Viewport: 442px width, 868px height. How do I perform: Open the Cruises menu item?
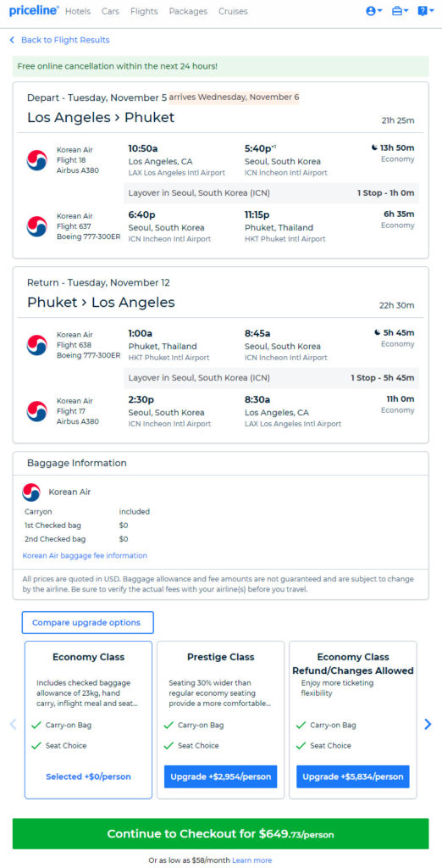tap(233, 11)
